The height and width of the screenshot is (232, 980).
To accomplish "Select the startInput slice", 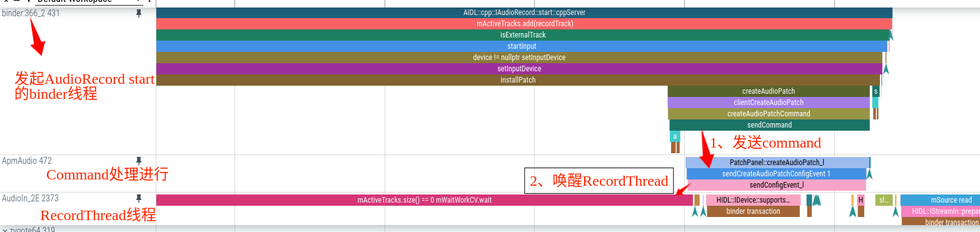I will point(522,46).
